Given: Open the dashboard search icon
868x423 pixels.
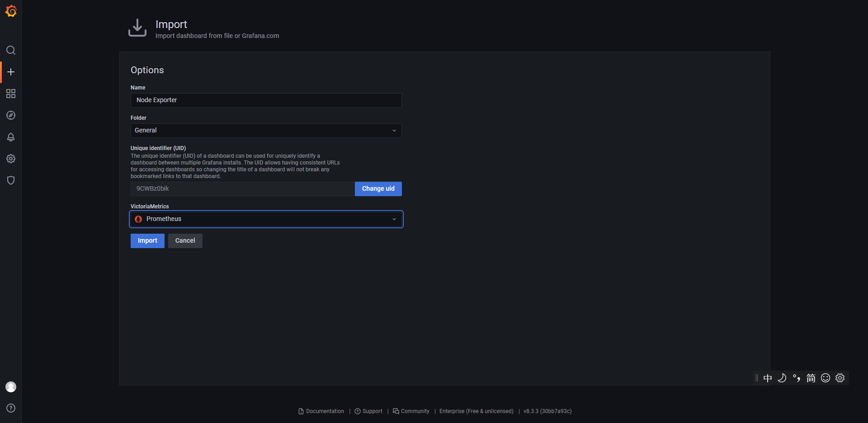Looking at the screenshot, I should [11, 50].
